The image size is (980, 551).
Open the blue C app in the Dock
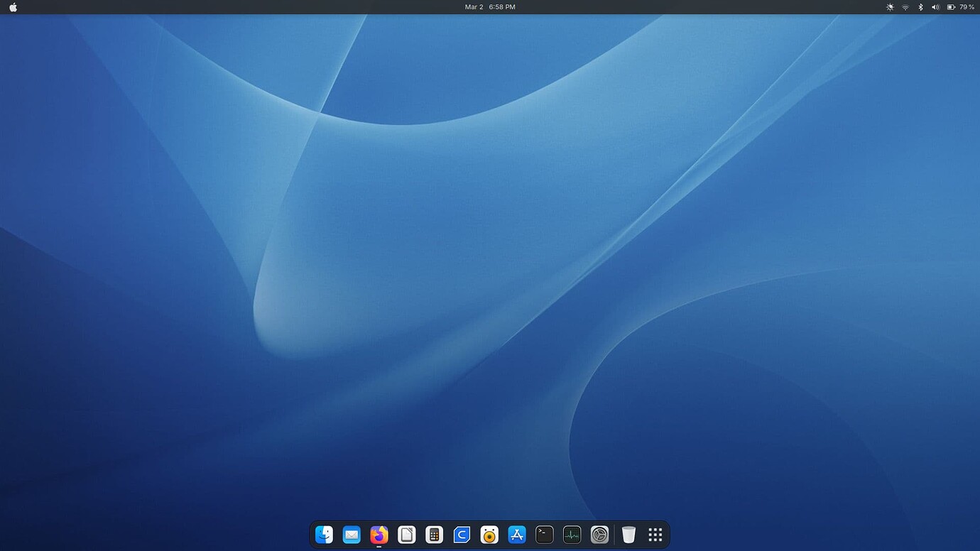point(462,535)
